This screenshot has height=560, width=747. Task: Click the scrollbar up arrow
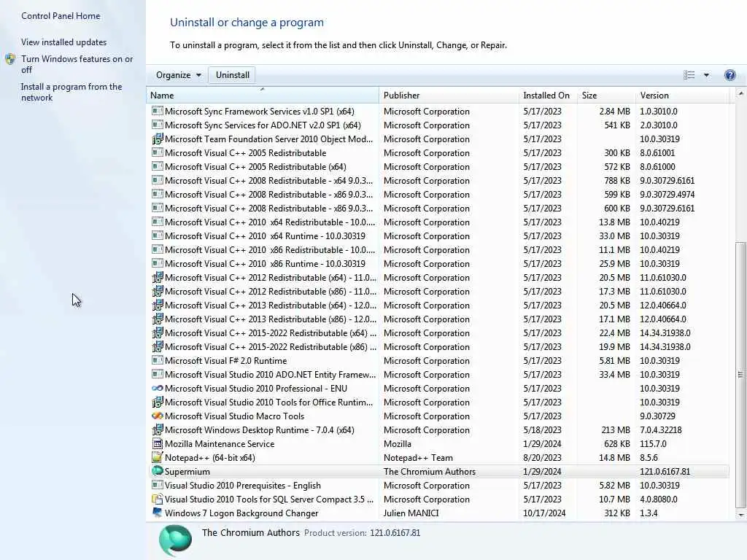coord(740,94)
